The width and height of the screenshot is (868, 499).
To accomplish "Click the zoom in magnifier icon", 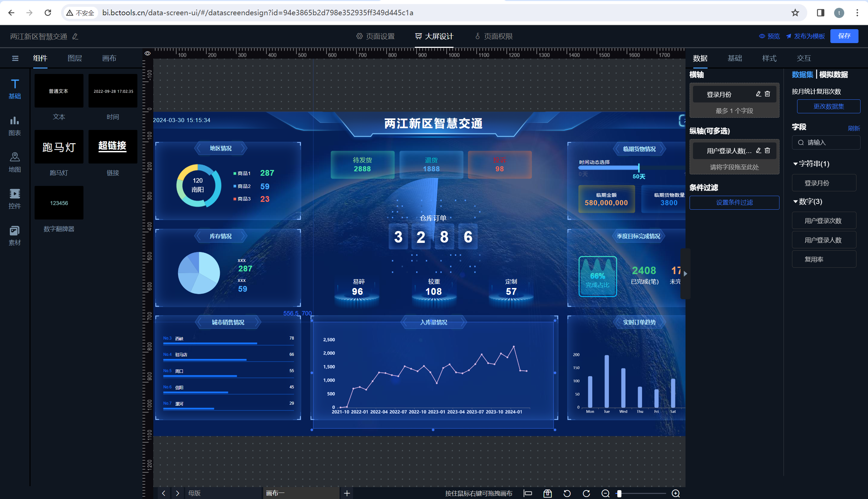I will [x=675, y=493].
